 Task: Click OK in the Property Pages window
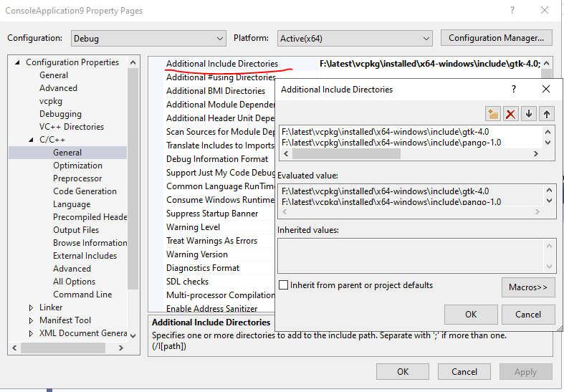[403, 371]
